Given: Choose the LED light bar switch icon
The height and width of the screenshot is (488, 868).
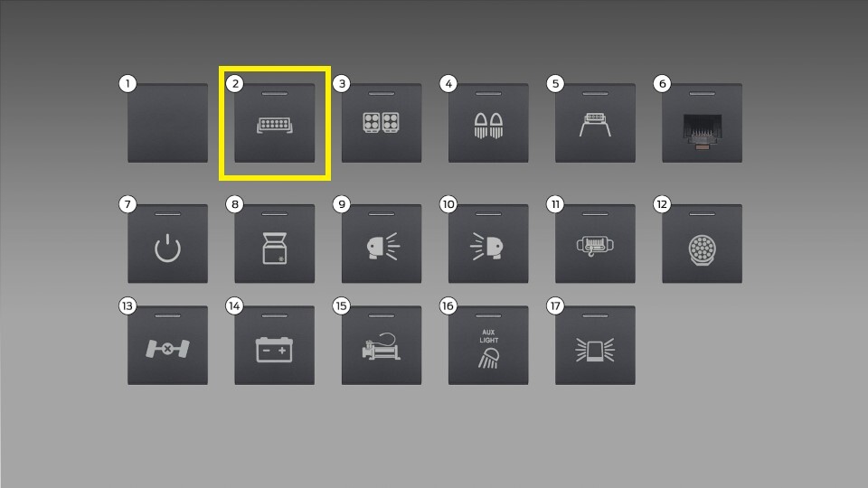Looking at the screenshot, I should pyautogui.click(x=275, y=123).
